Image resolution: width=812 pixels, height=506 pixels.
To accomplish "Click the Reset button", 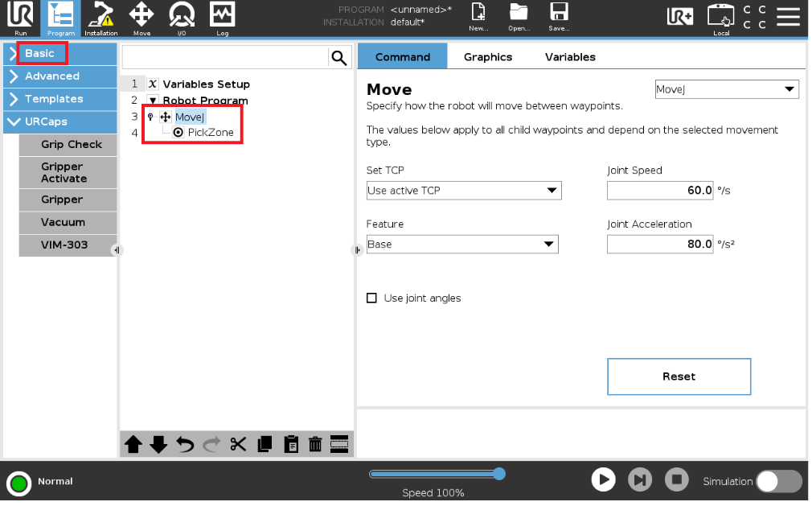I will tap(679, 377).
